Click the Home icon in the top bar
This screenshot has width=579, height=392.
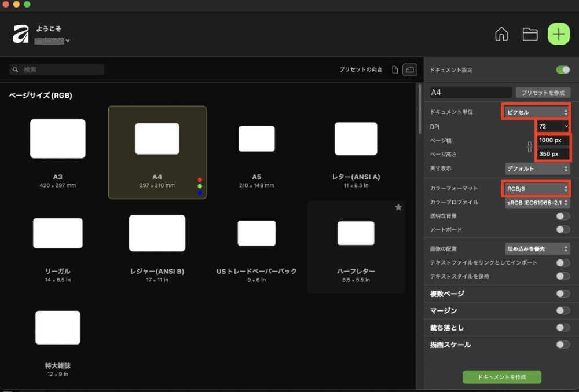point(501,34)
